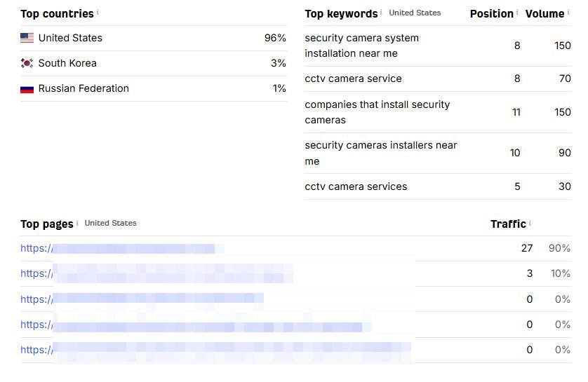Click keyword 'cctv camera service'

pos(353,79)
